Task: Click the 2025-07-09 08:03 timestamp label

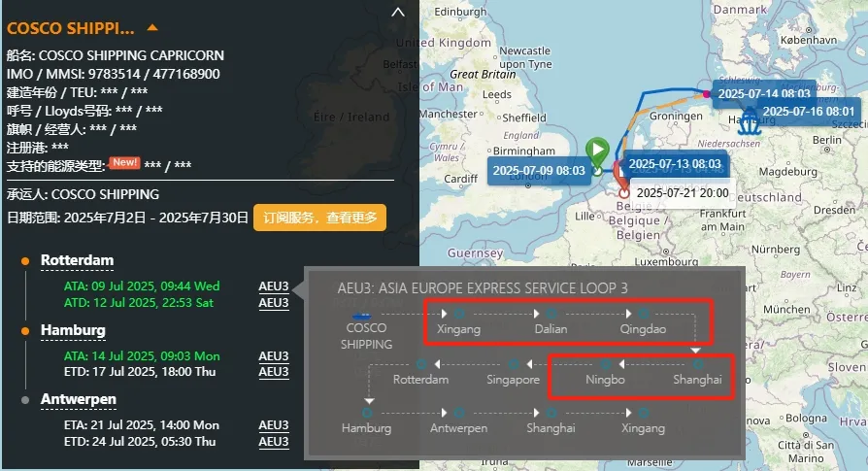Action: [539, 171]
